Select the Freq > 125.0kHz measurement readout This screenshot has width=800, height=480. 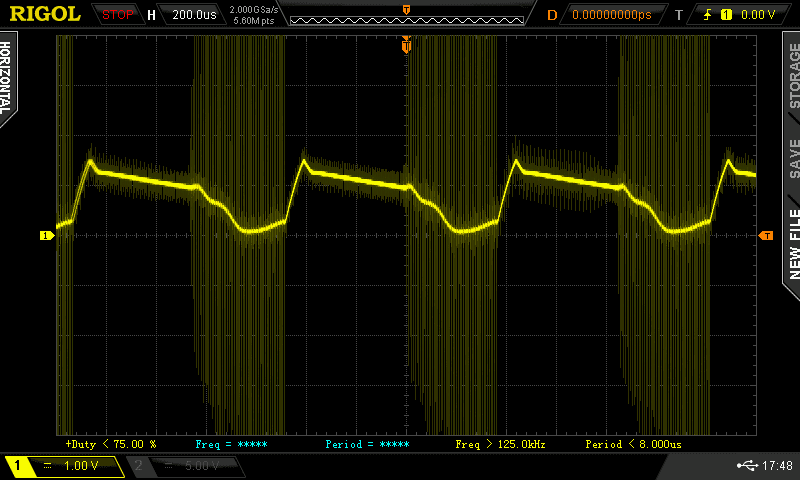(499, 443)
